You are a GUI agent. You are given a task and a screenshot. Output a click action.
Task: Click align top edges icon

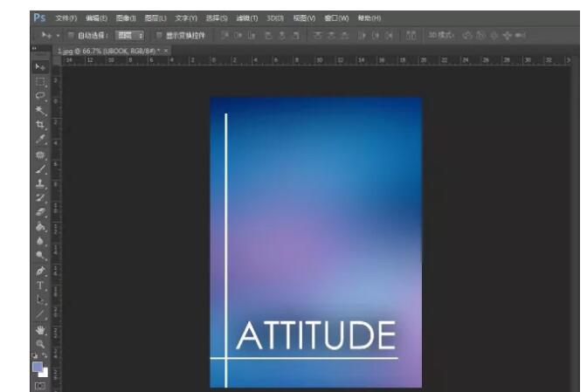224,36
